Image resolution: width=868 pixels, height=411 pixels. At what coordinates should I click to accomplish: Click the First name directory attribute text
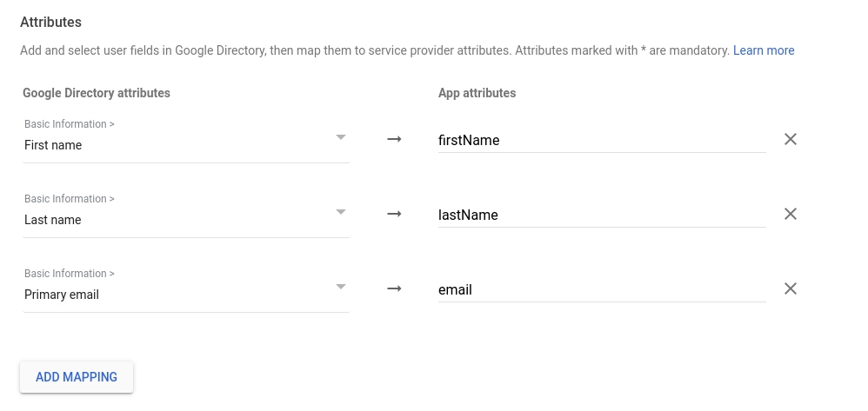53,145
